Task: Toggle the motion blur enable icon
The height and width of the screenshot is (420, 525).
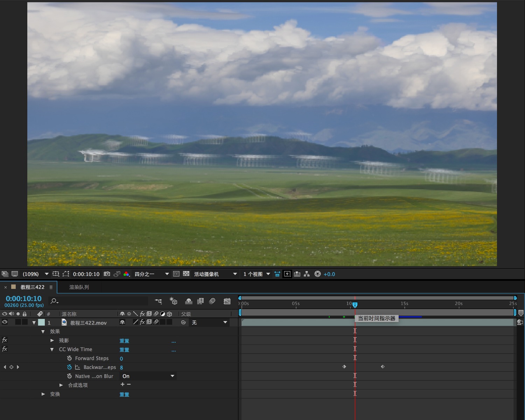Action: tap(212, 301)
